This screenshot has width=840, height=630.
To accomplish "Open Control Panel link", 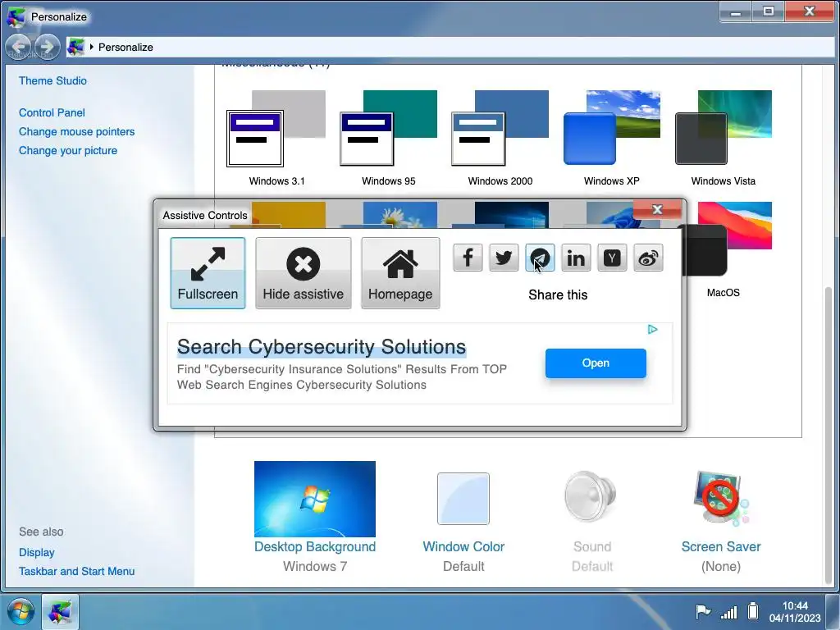I will (52, 113).
